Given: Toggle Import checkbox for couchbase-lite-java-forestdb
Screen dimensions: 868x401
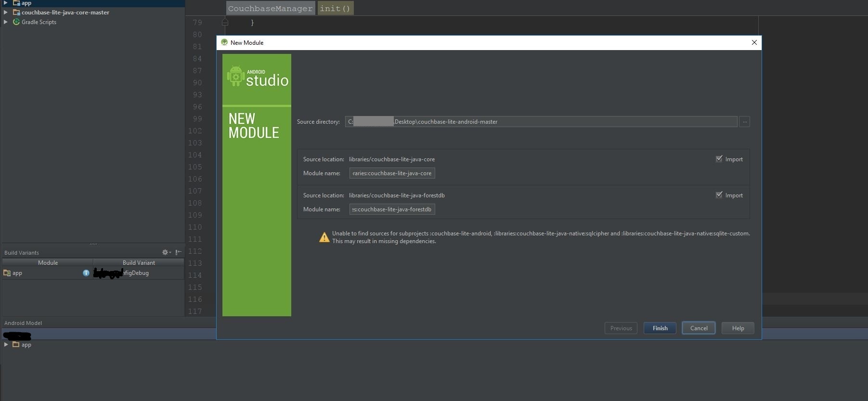Looking at the screenshot, I should tap(719, 195).
